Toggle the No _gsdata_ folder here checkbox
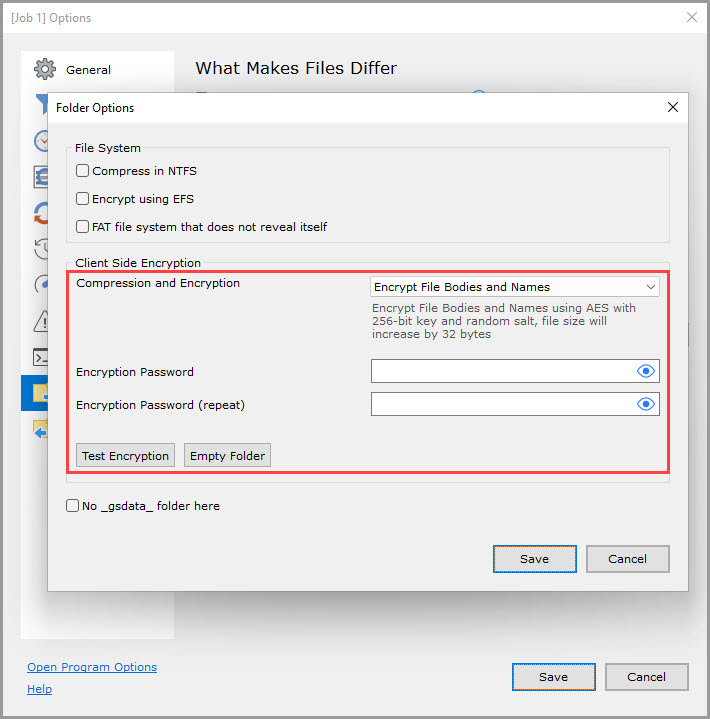The width and height of the screenshot is (710, 719). point(73,506)
